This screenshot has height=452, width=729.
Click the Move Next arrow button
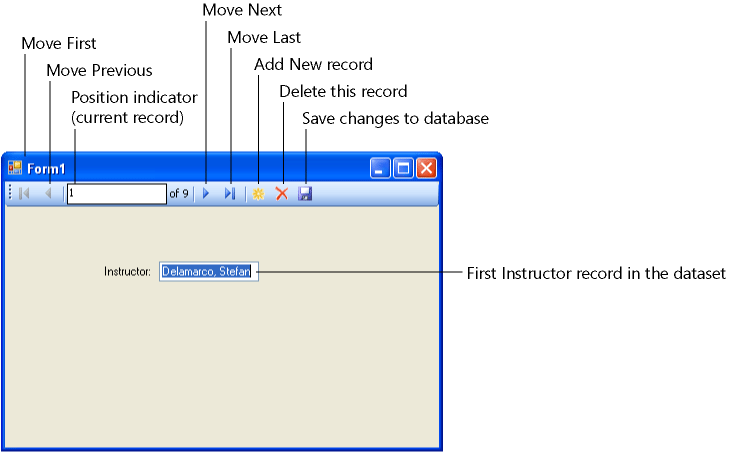click(x=206, y=193)
